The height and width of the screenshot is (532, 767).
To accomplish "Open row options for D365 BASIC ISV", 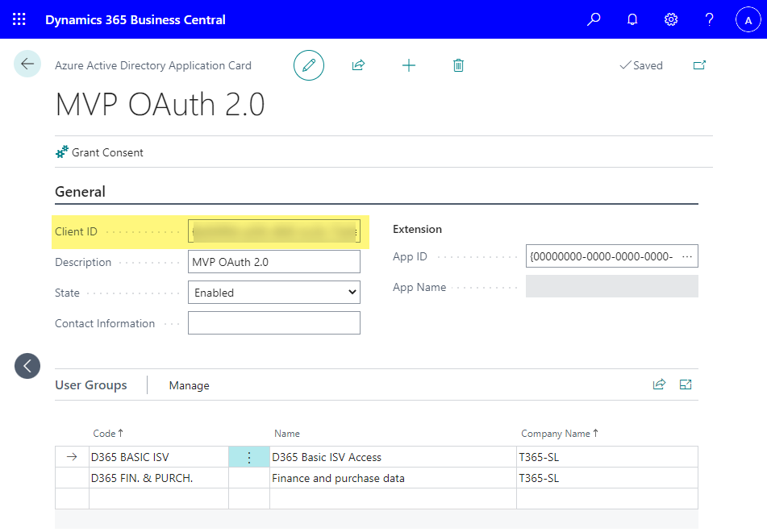I will pos(249,457).
